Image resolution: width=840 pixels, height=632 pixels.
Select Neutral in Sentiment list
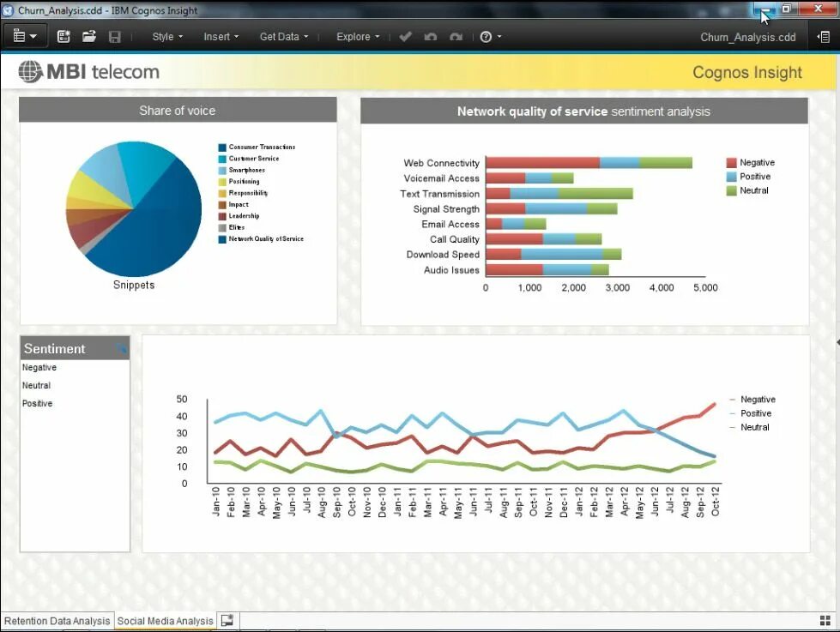tap(36, 385)
